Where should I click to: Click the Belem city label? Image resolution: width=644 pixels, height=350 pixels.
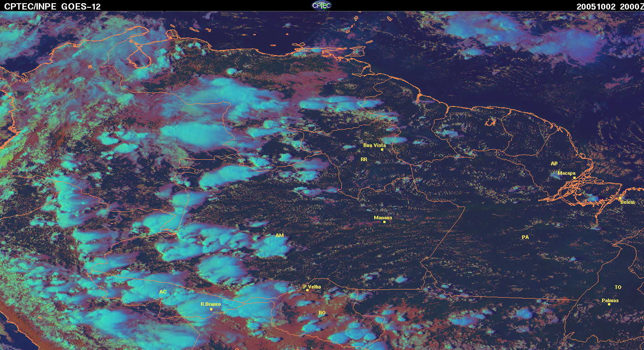[628, 202]
